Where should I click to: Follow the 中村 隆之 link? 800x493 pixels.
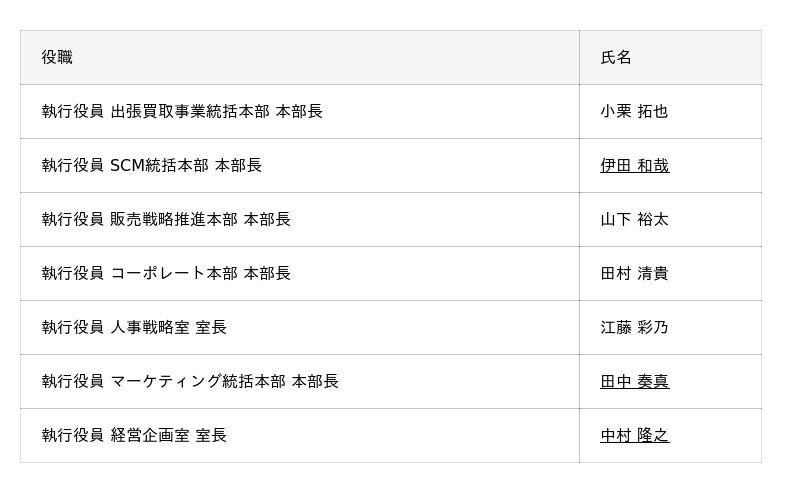pos(634,436)
